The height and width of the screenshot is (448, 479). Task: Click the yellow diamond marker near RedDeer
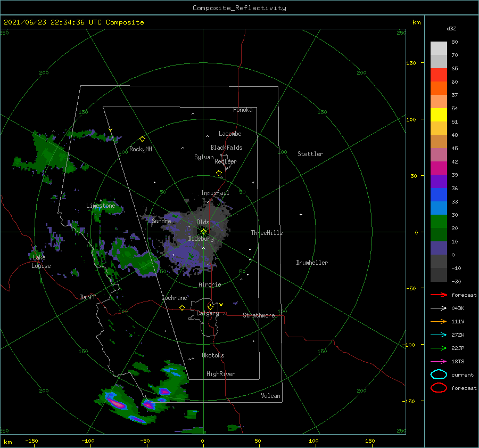(219, 173)
